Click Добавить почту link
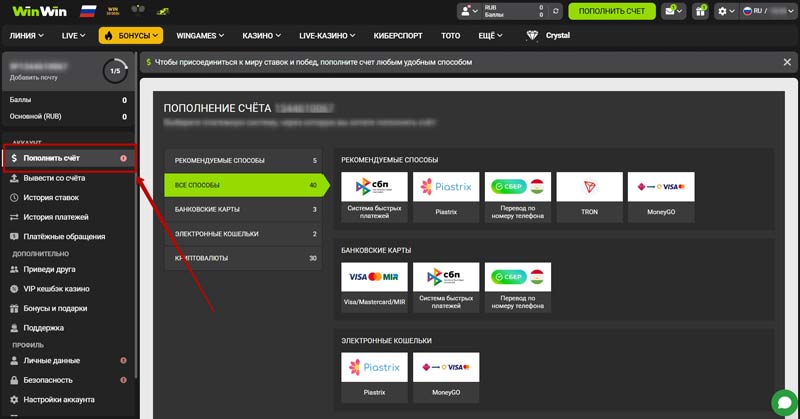This screenshot has width=800, height=419. tap(33, 78)
